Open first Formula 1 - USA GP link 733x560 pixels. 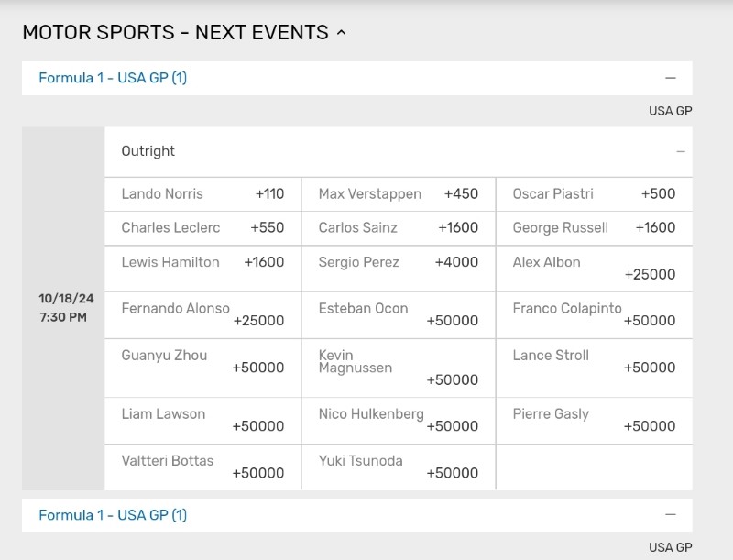coord(113,78)
